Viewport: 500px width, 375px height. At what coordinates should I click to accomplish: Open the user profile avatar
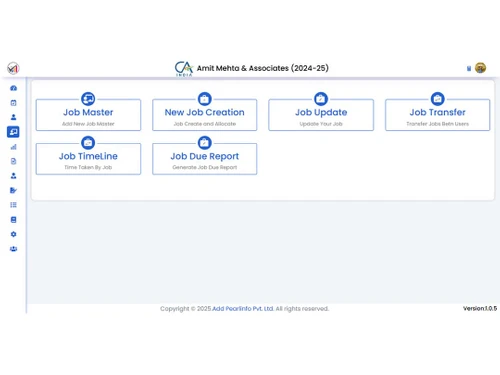pyautogui.click(x=480, y=68)
